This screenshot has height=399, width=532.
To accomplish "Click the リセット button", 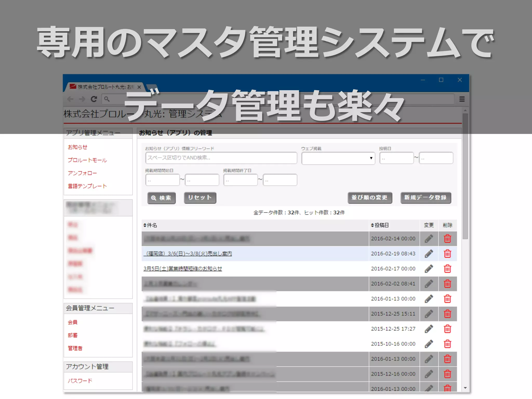I will [x=200, y=198].
